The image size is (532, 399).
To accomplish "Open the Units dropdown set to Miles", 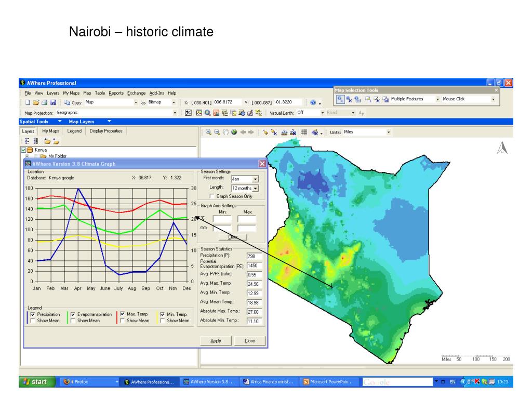I will point(389,132).
